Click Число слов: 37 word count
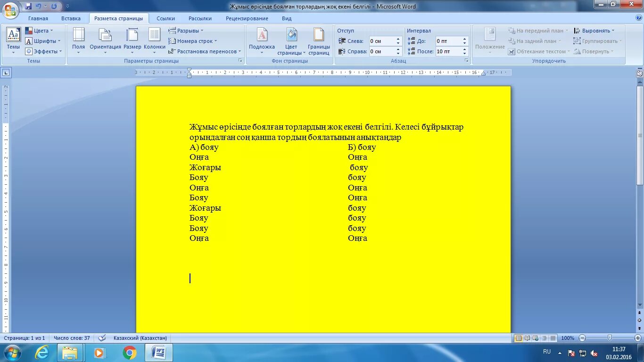 [x=72, y=338]
